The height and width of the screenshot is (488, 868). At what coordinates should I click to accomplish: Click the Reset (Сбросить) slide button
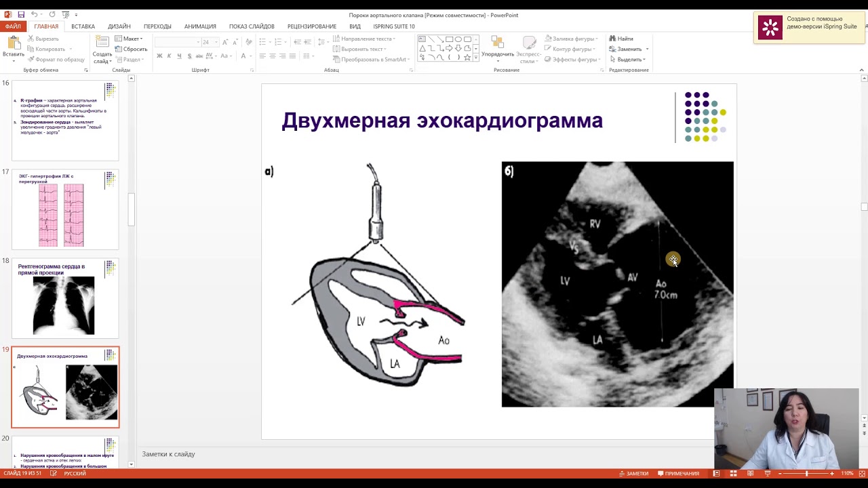pos(131,49)
